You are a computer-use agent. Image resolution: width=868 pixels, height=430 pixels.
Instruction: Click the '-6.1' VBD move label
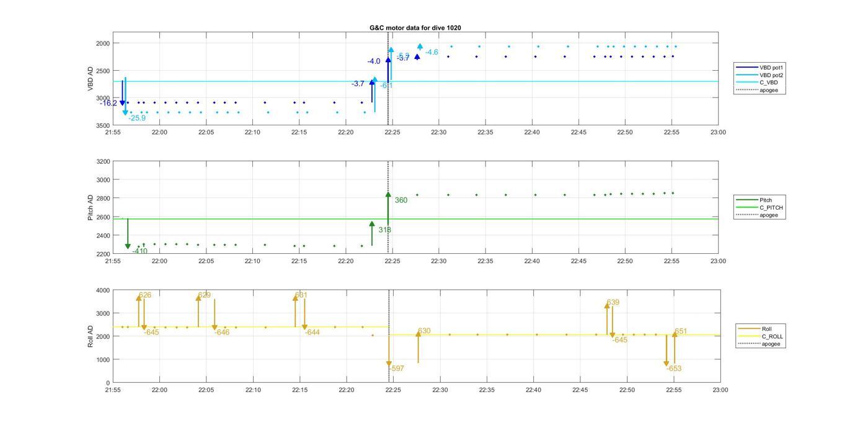(x=386, y=86)
